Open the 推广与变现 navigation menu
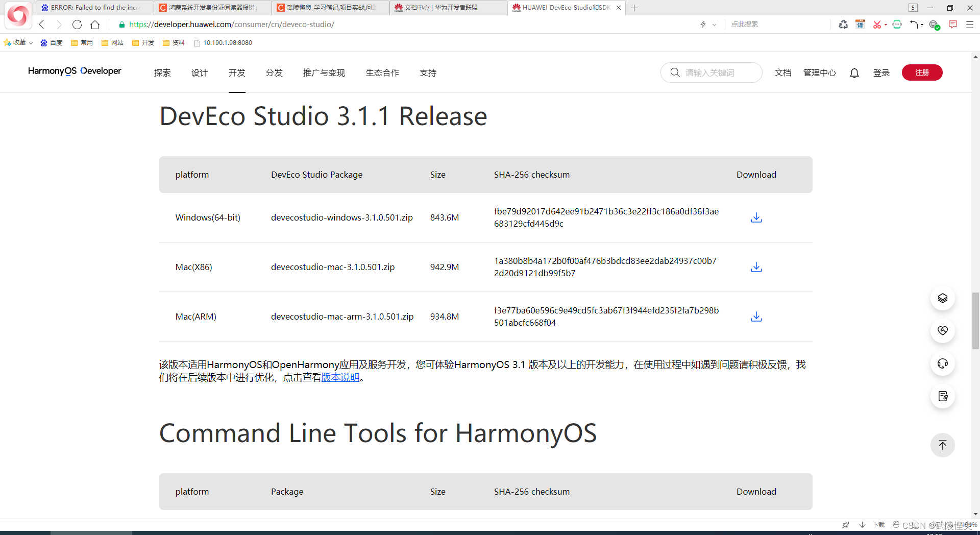The image size is (980, 535). click(324, 73)
